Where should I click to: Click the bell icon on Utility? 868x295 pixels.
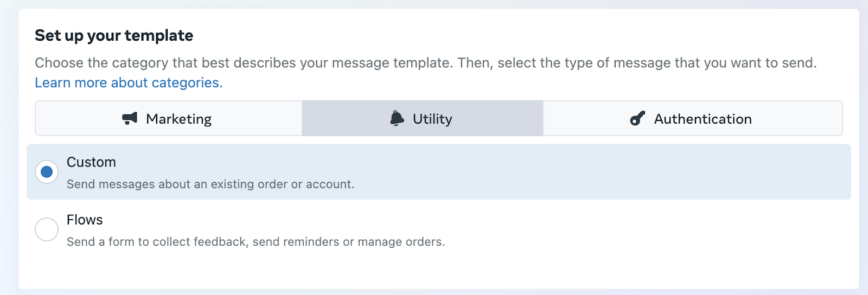coord(397,118)
